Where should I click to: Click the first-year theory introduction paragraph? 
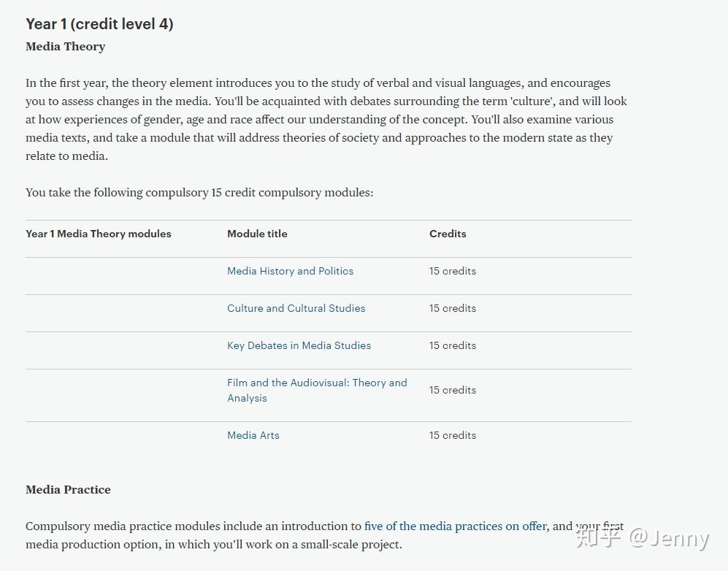[x=326, y=119]
